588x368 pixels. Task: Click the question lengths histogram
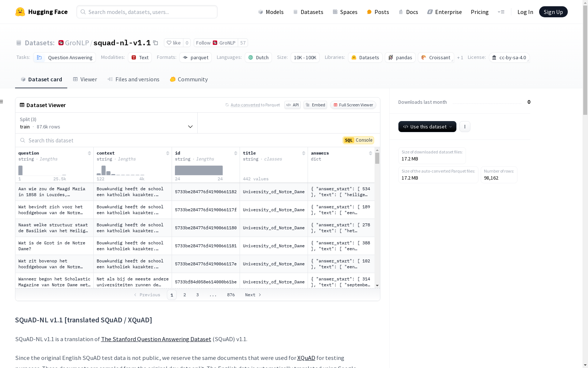pos(42,170)
